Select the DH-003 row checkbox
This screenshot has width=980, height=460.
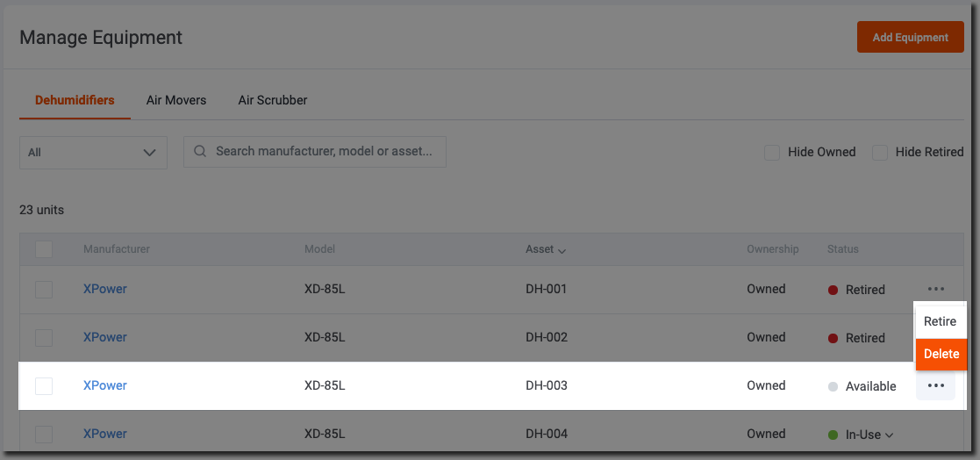click(44, 385)
